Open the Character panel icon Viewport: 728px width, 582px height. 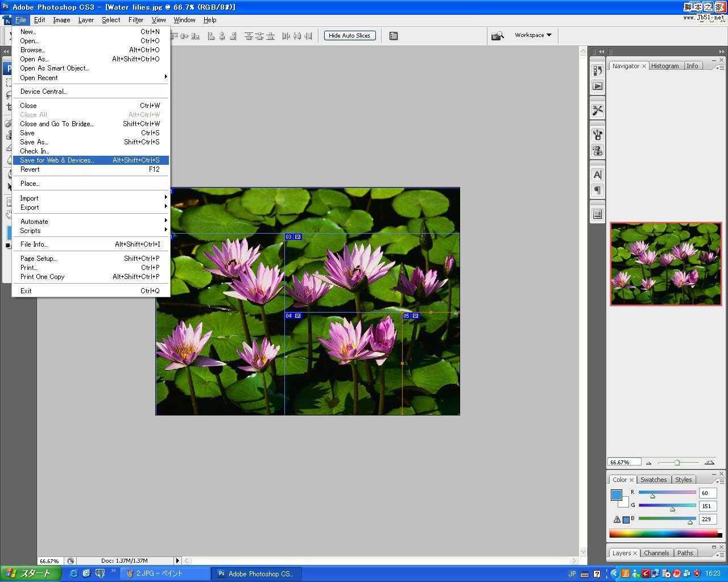tap(597, 174)
